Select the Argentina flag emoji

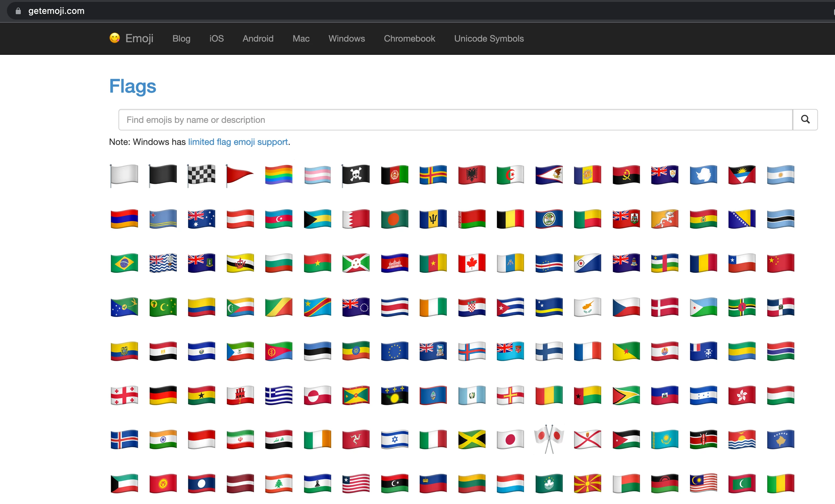click(x=781, y=175)
